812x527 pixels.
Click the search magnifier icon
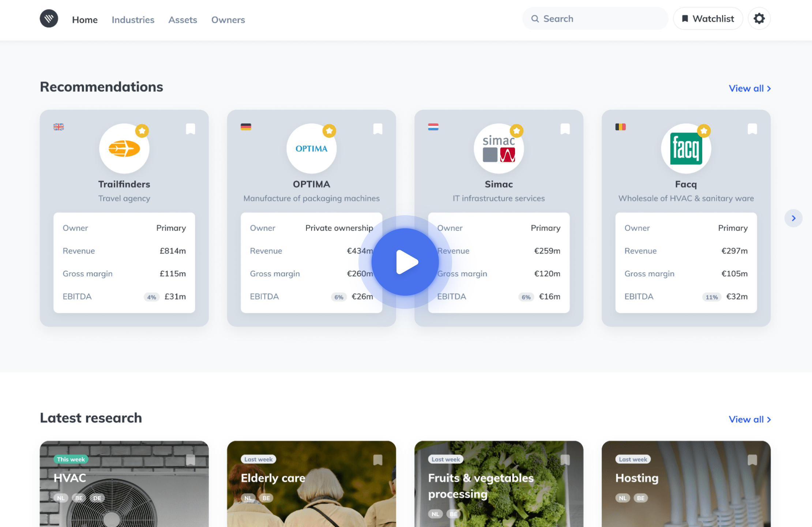[x=535, y=19]
